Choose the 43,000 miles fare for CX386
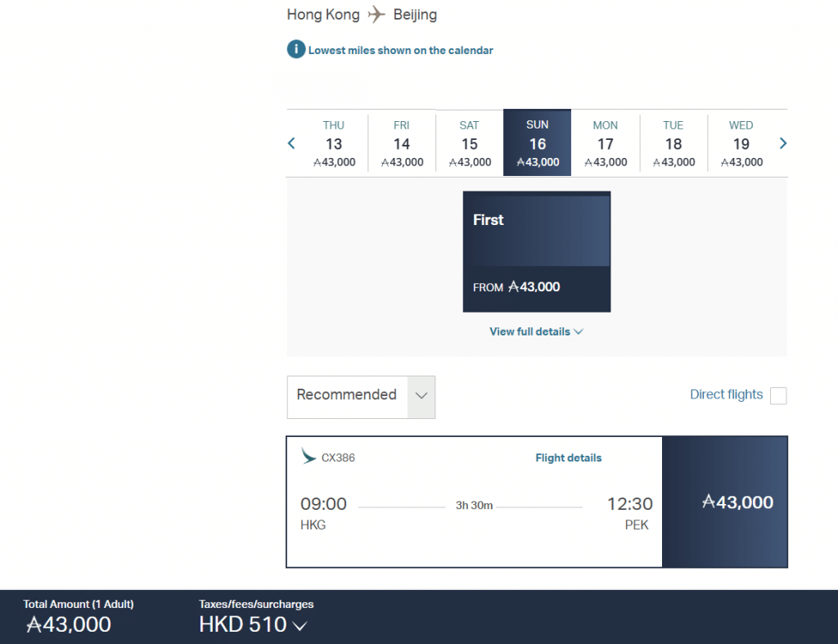 725,502
